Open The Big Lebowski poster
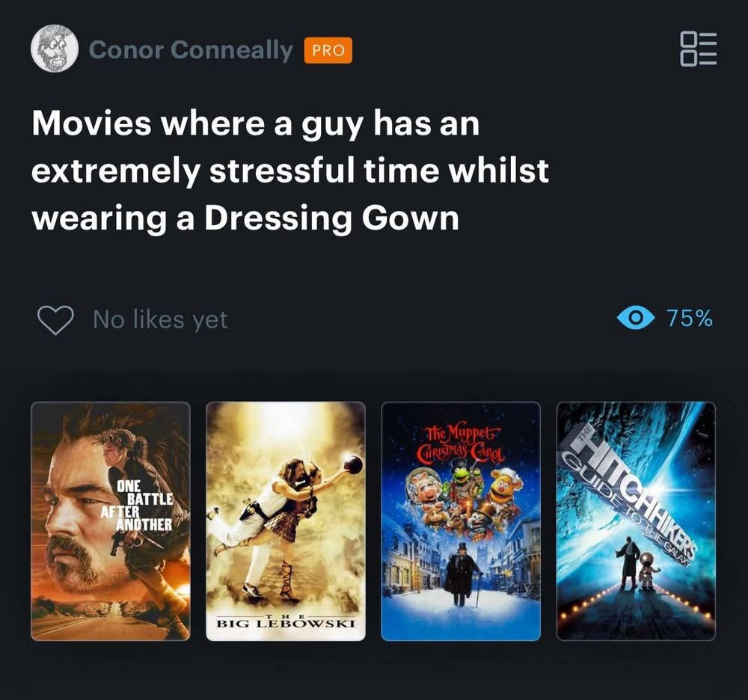Image resolution: width=748 pixels, height=700 pixels. (286, 521)
